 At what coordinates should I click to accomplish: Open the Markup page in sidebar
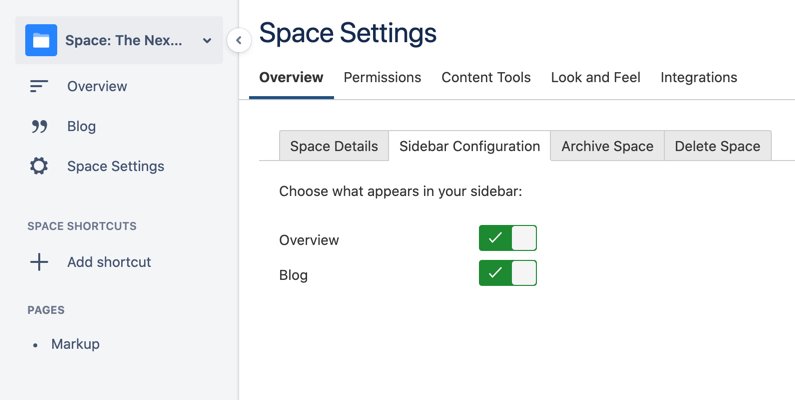tap(76, 344)
